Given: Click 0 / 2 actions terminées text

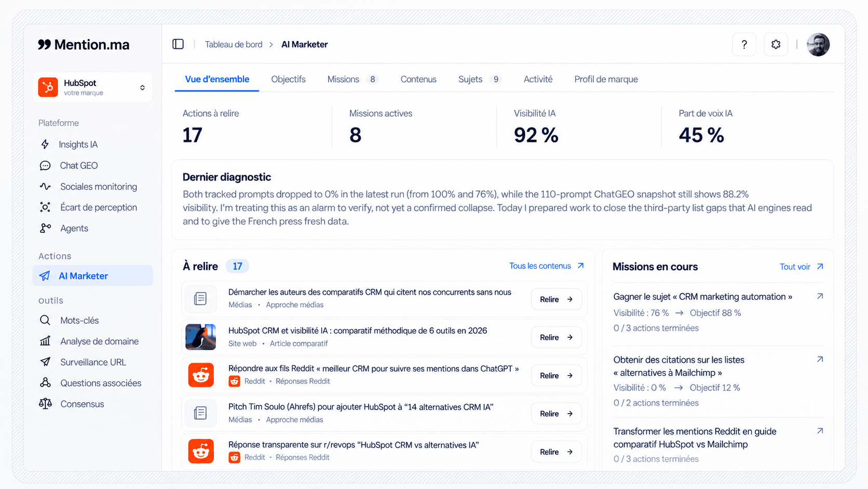Looking at the screenshot, I should coord(656,403).
